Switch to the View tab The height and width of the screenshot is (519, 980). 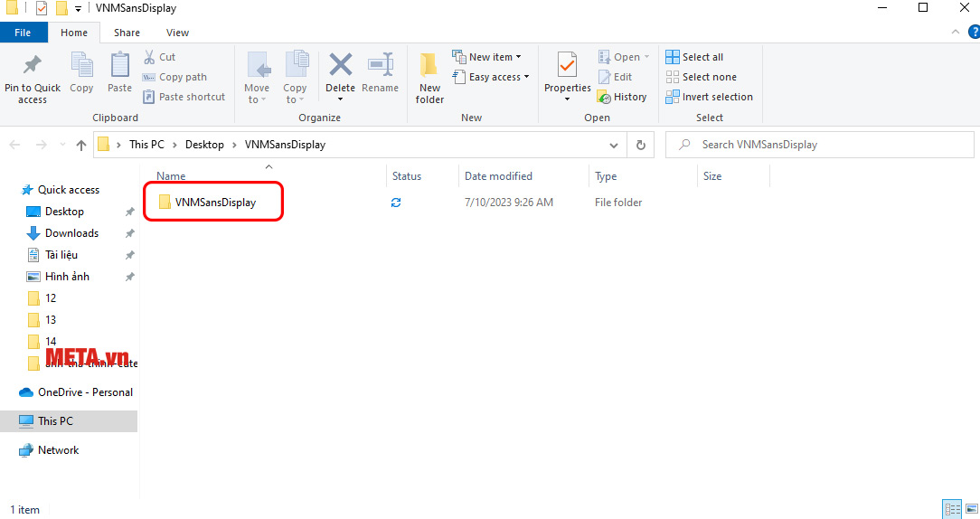[x=177, y=33]
